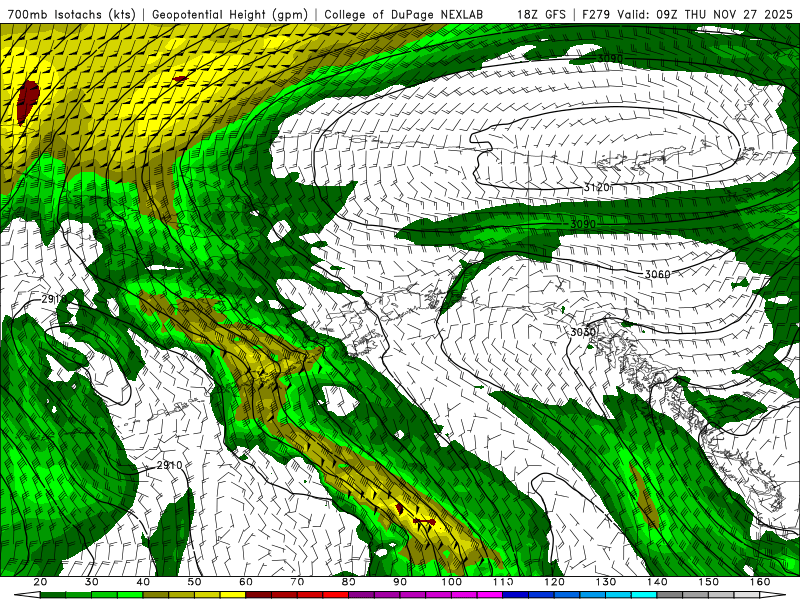
Task: Click the legend value 110
Action: tap(503, 582)
